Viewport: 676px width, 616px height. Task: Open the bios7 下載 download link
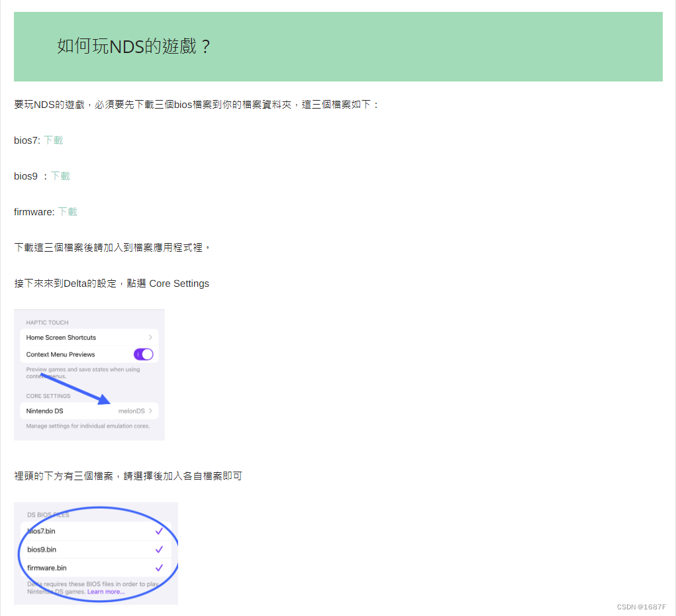(54, 140)
